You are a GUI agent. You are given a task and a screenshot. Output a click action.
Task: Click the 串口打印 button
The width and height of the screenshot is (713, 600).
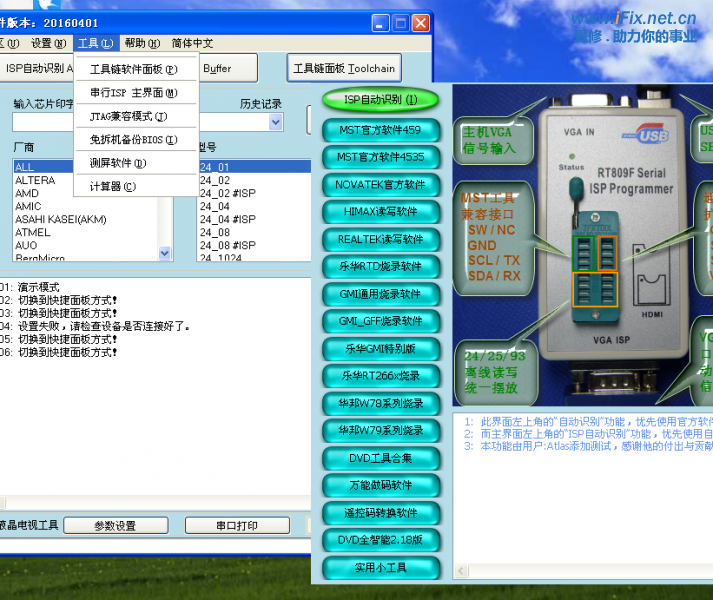pos(237,526)
